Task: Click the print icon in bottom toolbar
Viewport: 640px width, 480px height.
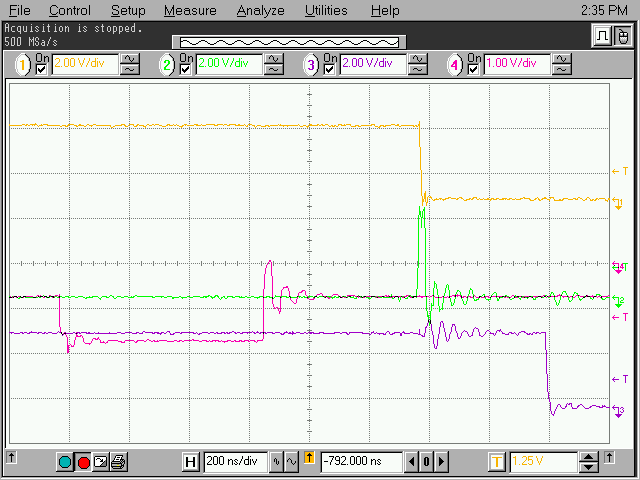Action: [117, 462]
